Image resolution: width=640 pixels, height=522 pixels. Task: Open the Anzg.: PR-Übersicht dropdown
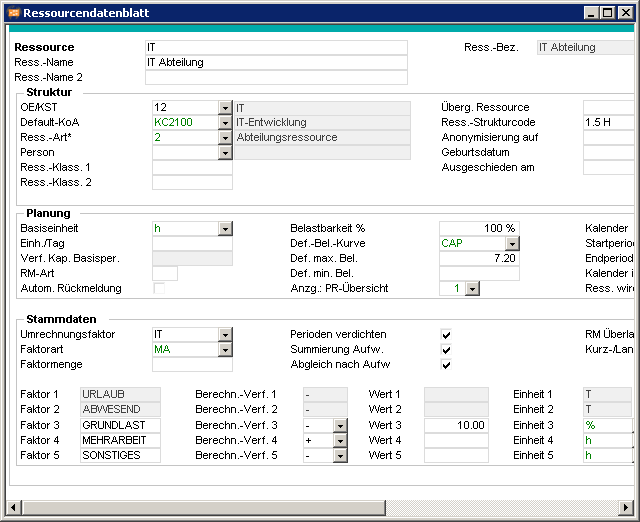(x=472, y=289)
